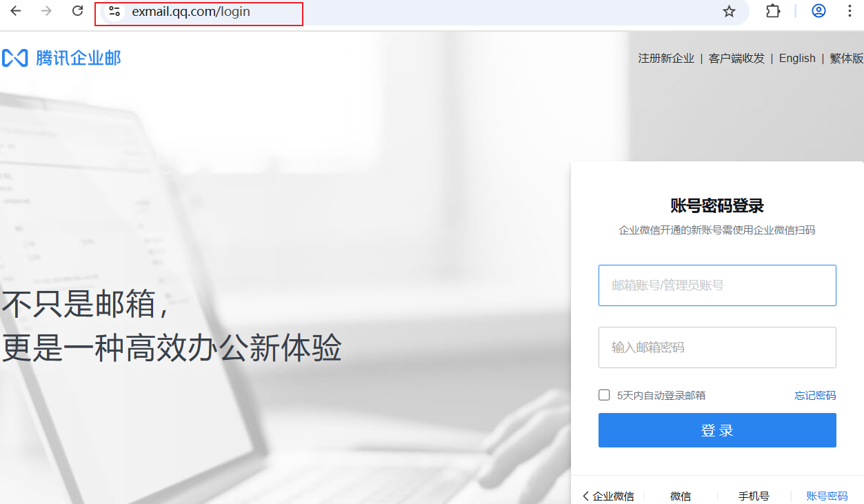This screenshot has width=864, height=504.
Task: Open the 忘记密码 link
Action: click(814, 394)
